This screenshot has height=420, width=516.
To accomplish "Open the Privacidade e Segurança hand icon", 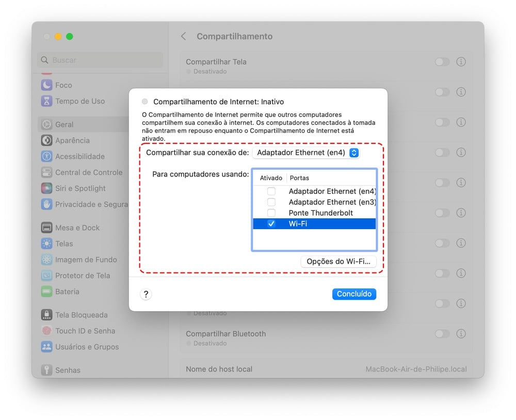I will coord(46,204).
